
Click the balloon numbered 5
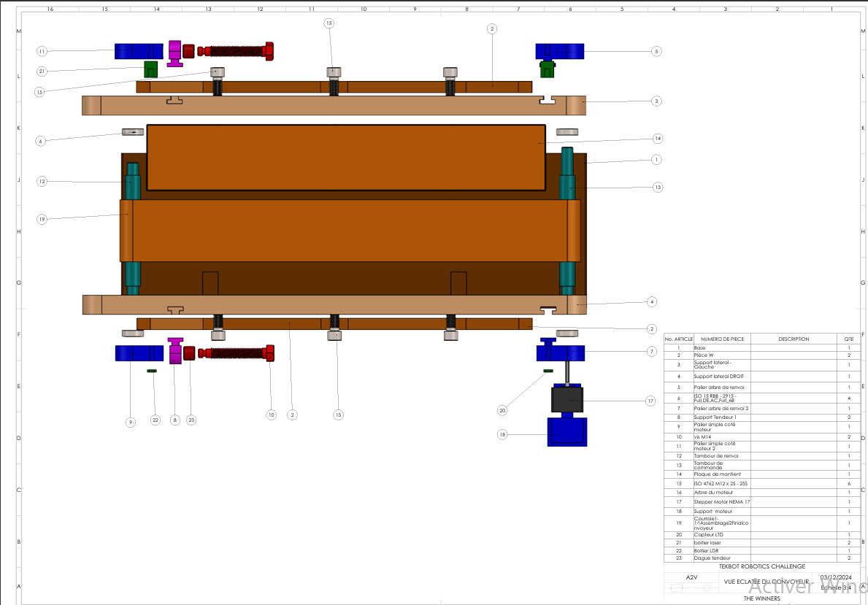point(656,52)
